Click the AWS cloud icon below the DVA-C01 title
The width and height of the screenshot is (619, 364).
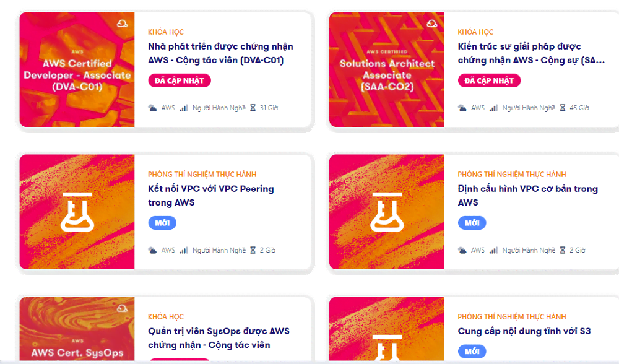click(152, 107)
